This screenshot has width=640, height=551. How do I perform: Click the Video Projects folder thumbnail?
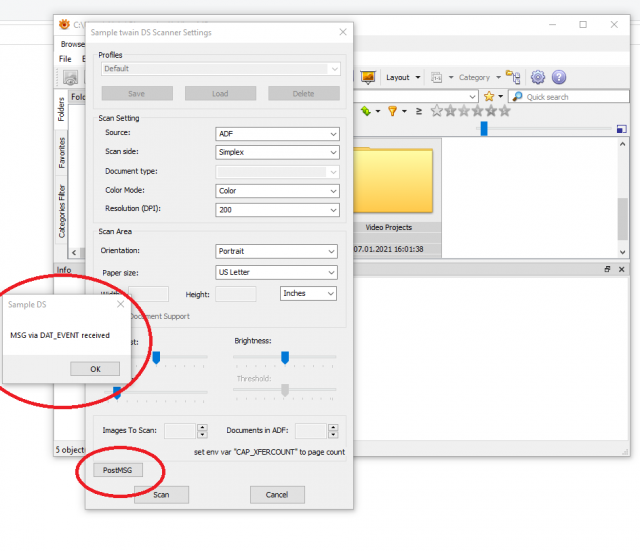(393, 181)
